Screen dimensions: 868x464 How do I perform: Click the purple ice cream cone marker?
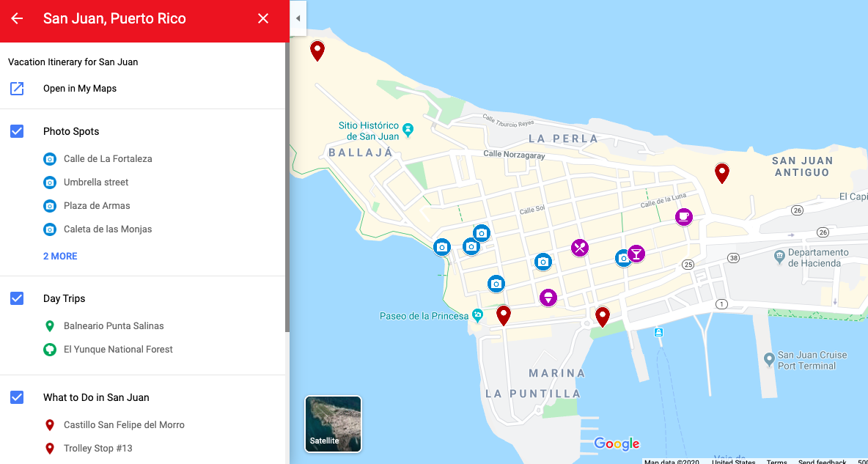[548, 298]
